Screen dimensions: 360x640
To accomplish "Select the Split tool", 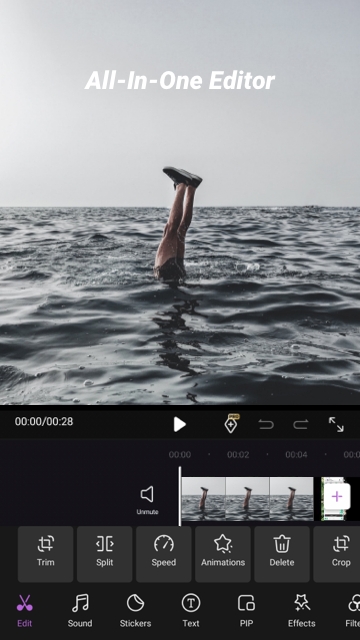I will tap(104, 554).
